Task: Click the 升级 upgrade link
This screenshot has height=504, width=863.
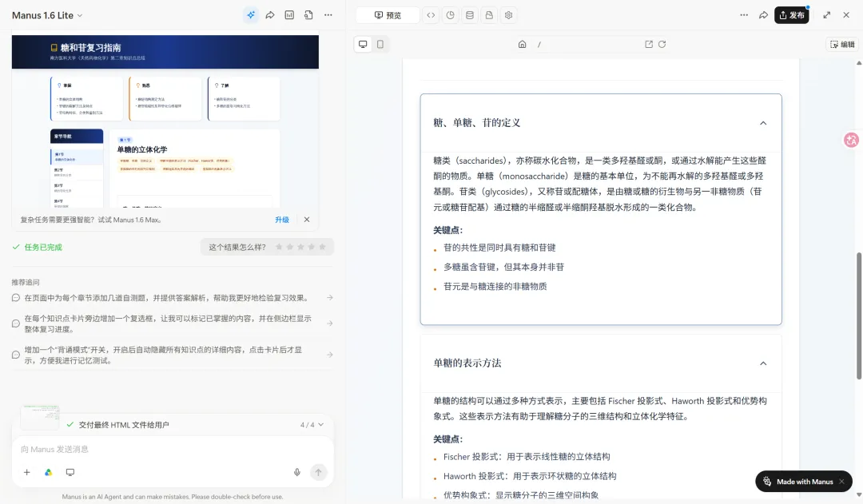Action: click(x=282, y=220)
